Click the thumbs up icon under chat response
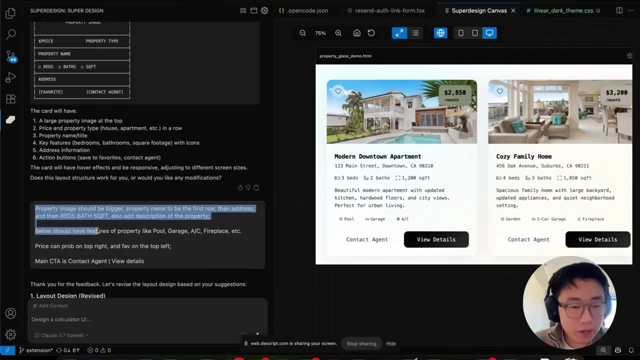 (240, 188)
